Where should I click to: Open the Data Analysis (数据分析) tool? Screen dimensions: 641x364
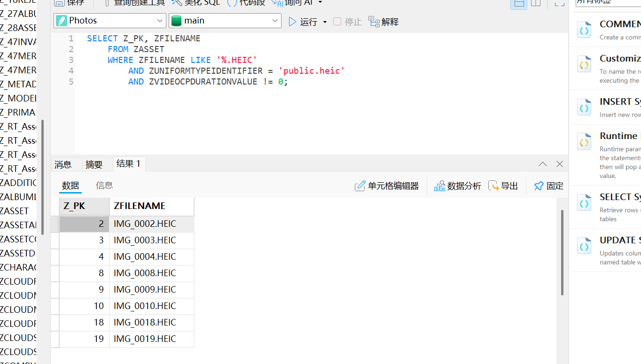click(x=457, y=186)
